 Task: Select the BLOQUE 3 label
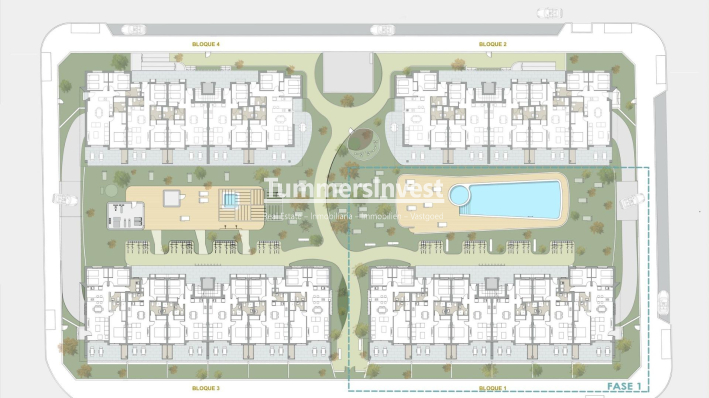point(206,388)
